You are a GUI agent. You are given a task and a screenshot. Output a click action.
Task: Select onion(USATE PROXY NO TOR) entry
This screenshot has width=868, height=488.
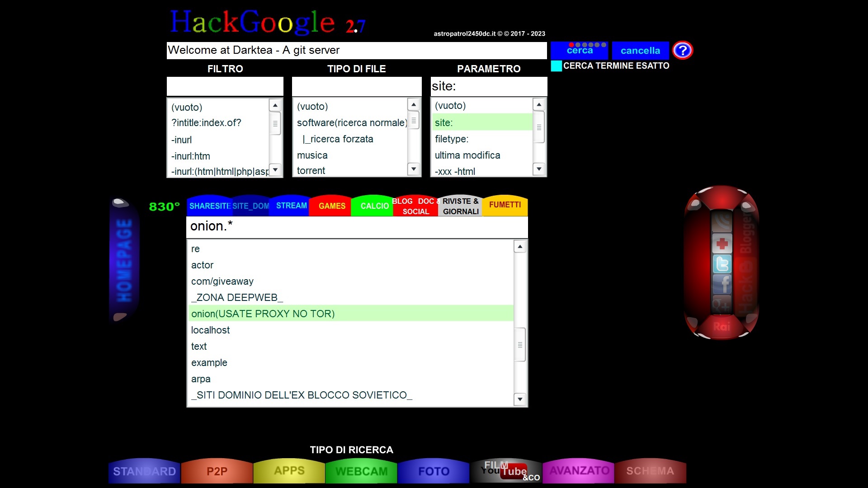(351, 314)
